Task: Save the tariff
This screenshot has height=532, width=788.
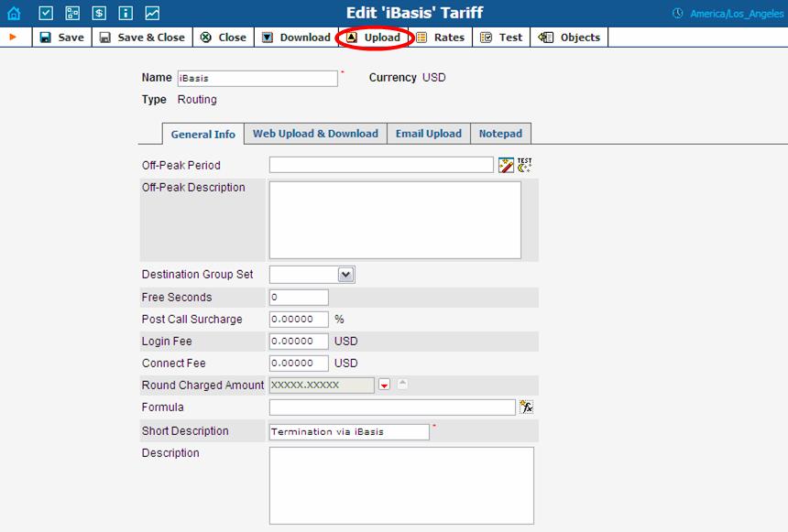Action: coord(61,38)
